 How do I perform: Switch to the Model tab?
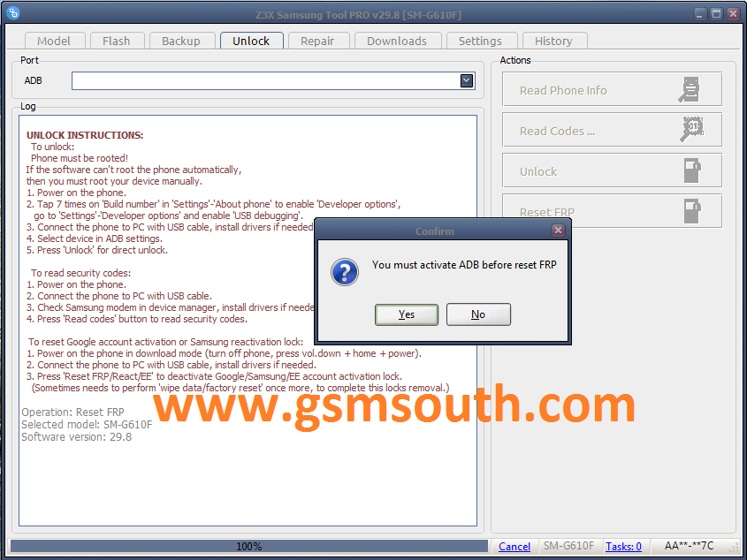coord(54,41)
